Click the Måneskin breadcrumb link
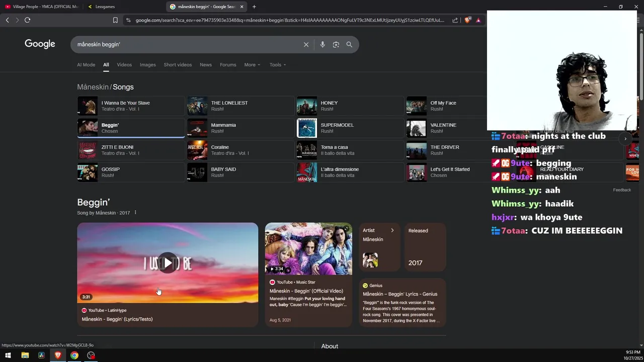The image size is (644, 362). (x=93, y=87)
